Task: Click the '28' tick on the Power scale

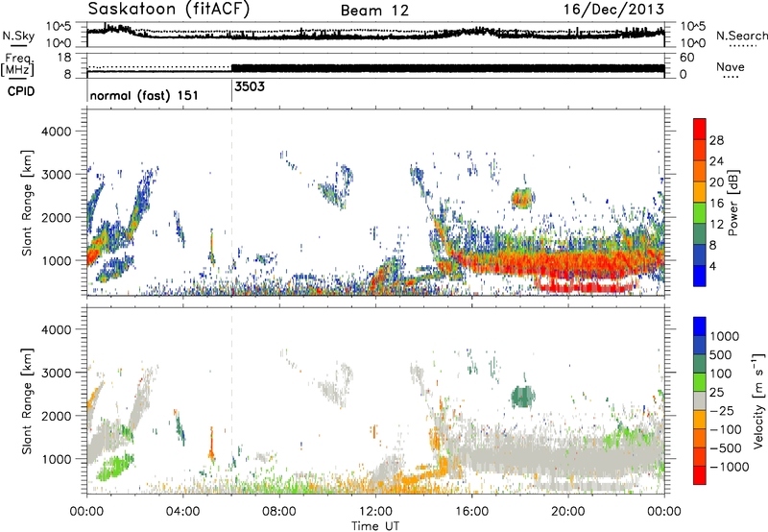Action: 716,140
